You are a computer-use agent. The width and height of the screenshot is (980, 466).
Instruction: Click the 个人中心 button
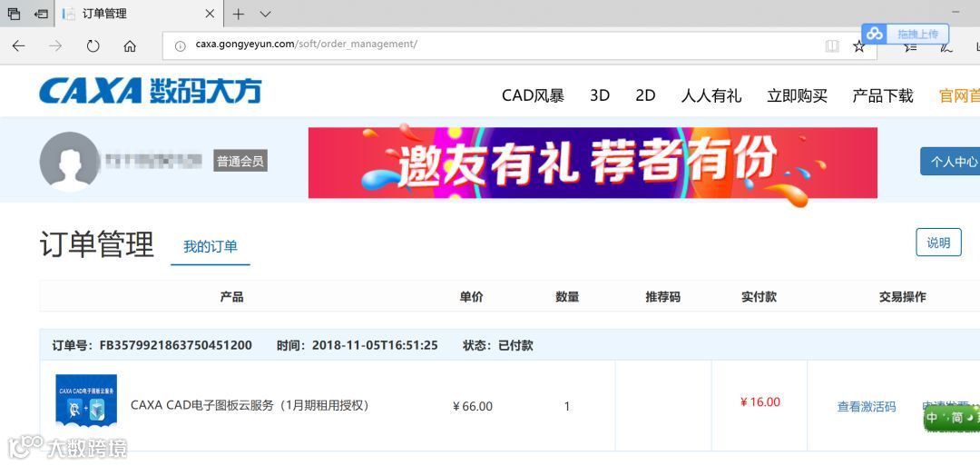coord(950,162)
